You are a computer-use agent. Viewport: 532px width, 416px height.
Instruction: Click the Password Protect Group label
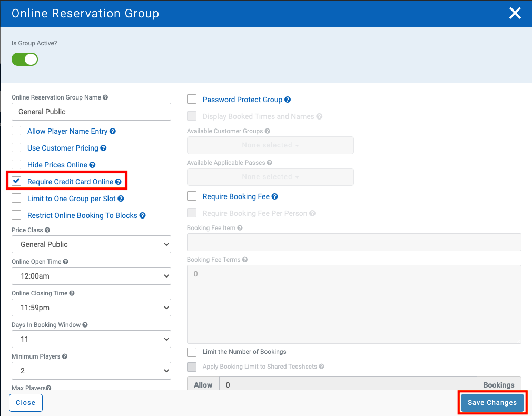[x=242, y=100]
